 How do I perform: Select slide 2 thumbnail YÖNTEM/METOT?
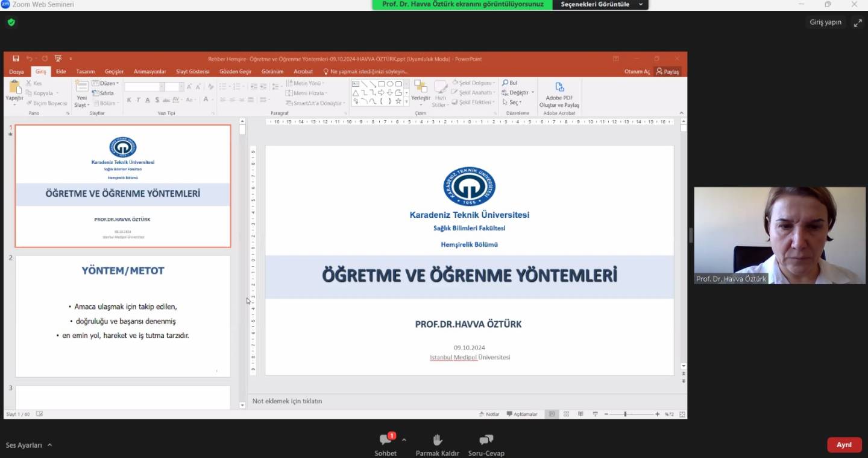pyautogui.click(x=123, y=316)
